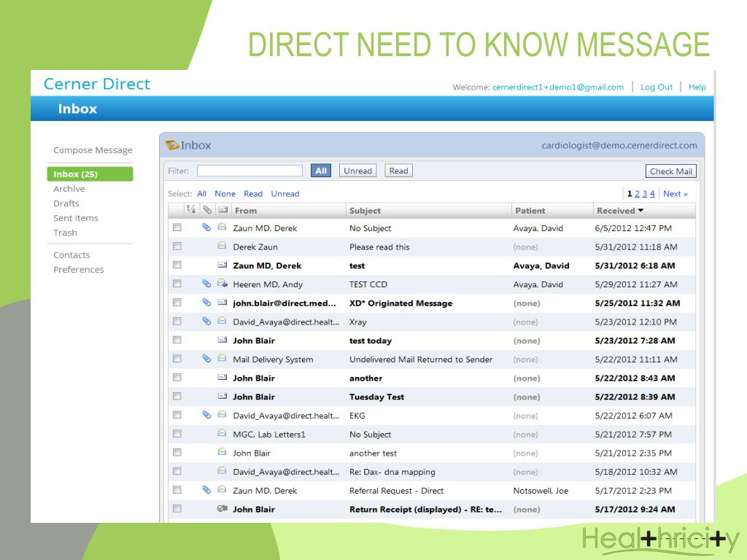Click the Check Mail button

pyautogui.click(x=671, y=171)
